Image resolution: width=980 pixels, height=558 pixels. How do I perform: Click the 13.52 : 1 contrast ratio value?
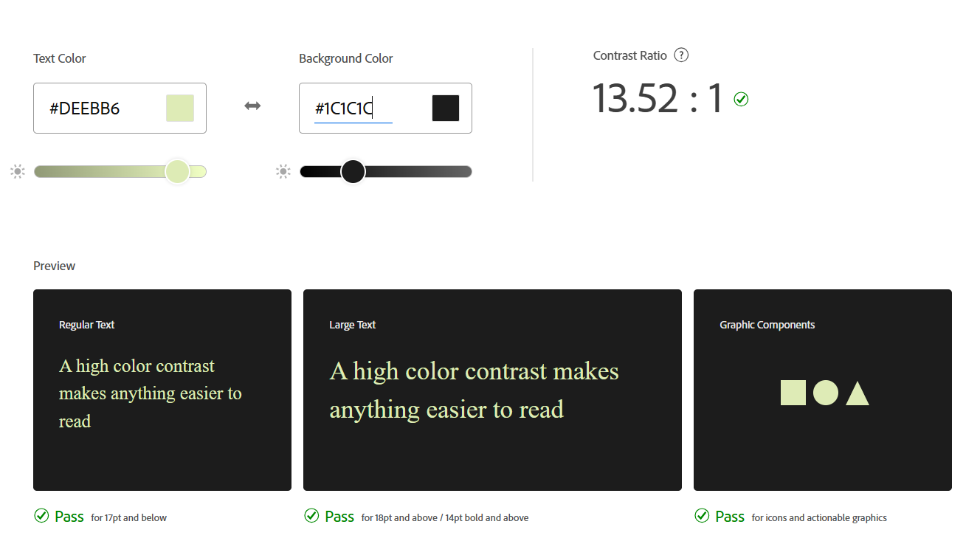tap(658, 98)
